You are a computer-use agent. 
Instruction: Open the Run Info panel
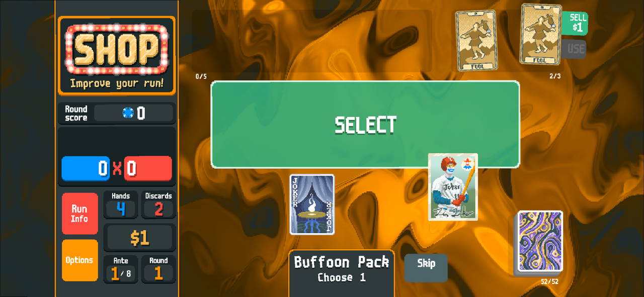pos(79,214)
